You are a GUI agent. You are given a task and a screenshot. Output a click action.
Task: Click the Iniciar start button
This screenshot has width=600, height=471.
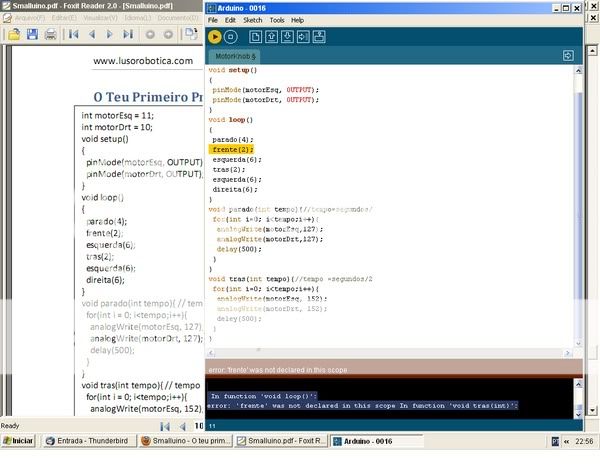(18, 441)
